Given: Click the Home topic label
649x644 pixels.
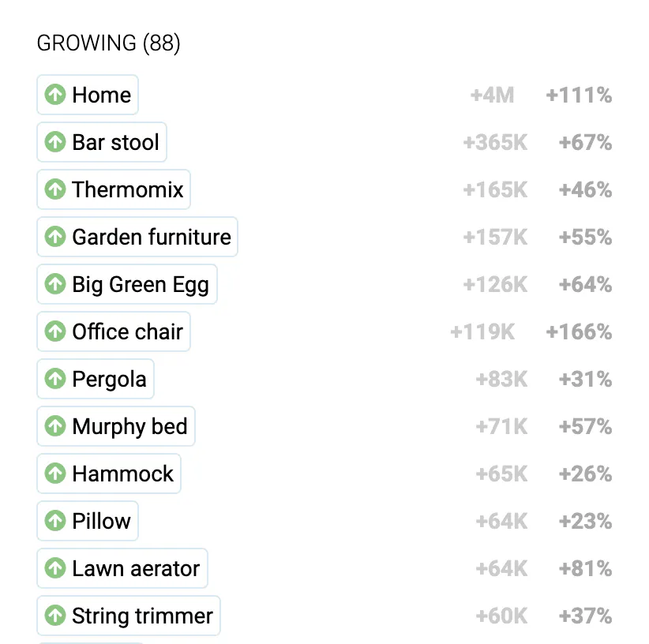Looking at the screenshot, I should click(101, 95).
